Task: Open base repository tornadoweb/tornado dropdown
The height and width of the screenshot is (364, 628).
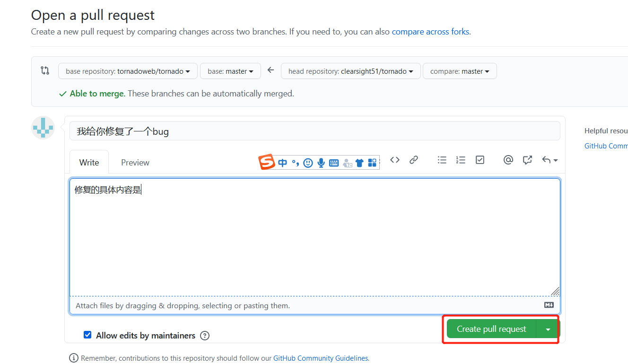Action: click(128, 71)
